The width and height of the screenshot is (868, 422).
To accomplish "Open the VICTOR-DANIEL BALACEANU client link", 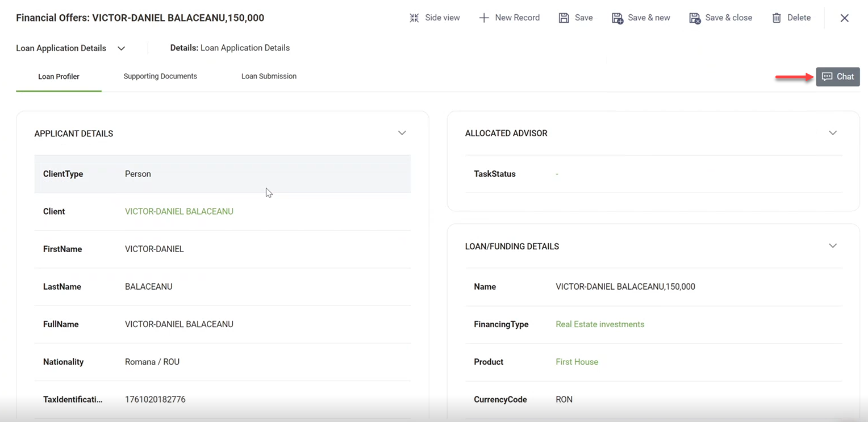I will click(x=179, y=211).
